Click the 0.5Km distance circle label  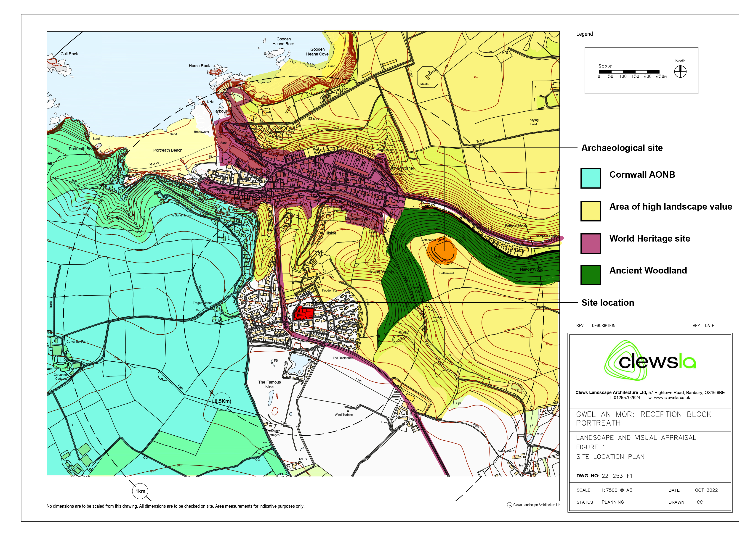coord(222,401)
